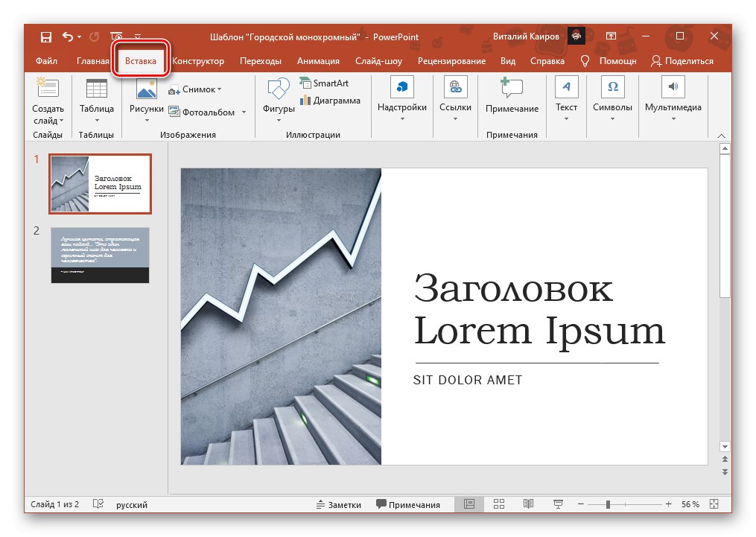Switch to the Конструктор tab

click(x=198, y=61)
